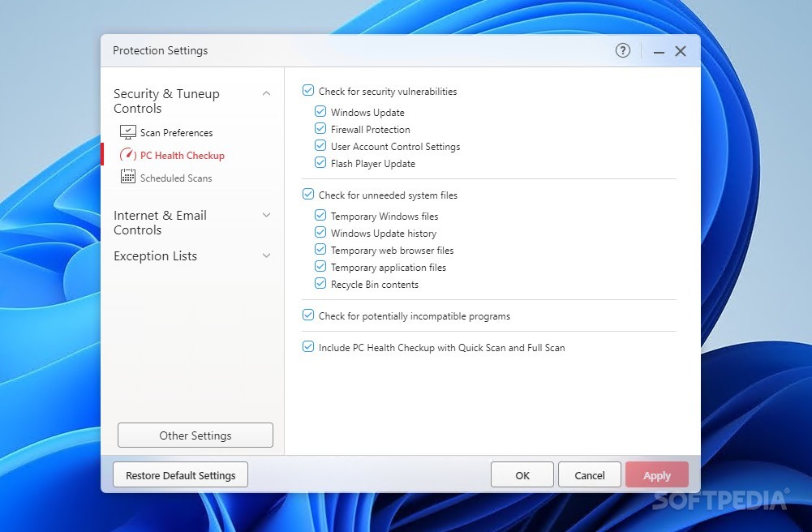Screen dimensions: 812x532
Task: Click the Other Settings button
Action: pyautogui.click(x=195, y=435)
